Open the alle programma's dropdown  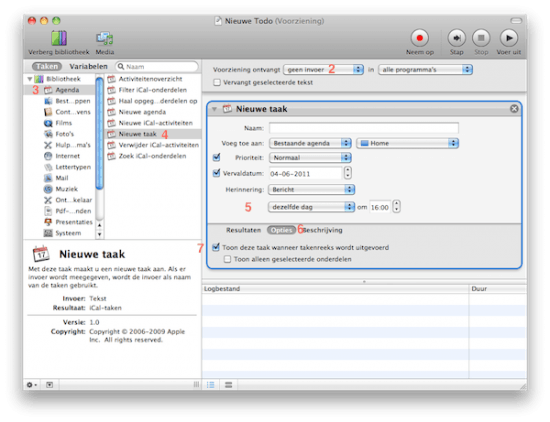(425, 69)
